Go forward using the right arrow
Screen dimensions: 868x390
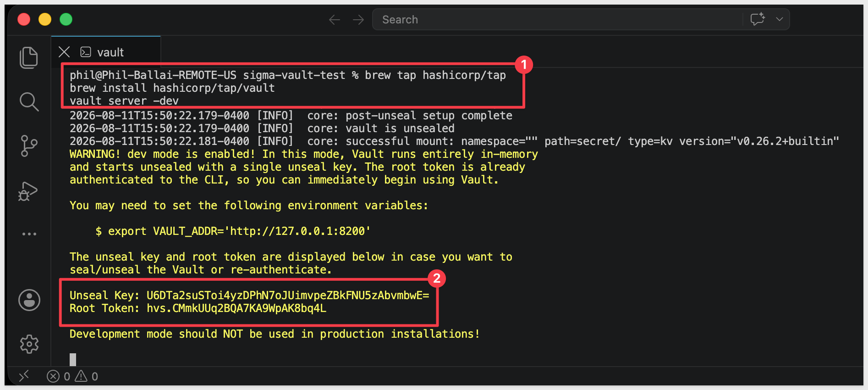click(x=358, y=20)
